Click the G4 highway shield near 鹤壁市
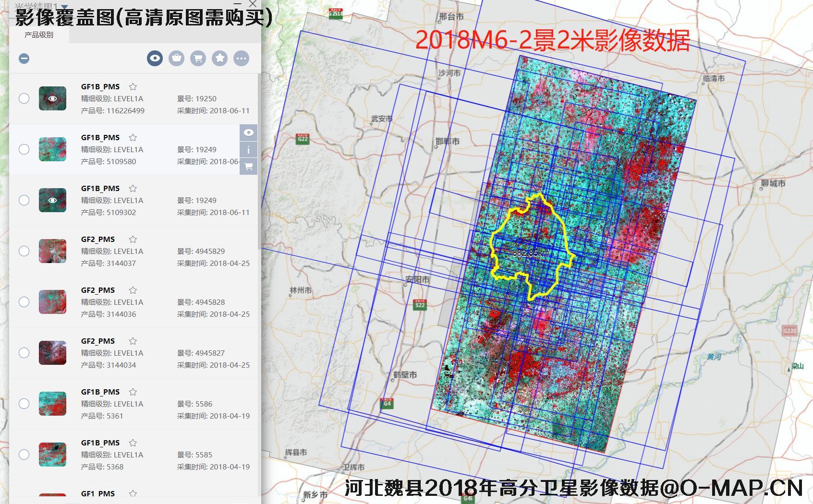 pyautogui.click(x=387, y=403)
